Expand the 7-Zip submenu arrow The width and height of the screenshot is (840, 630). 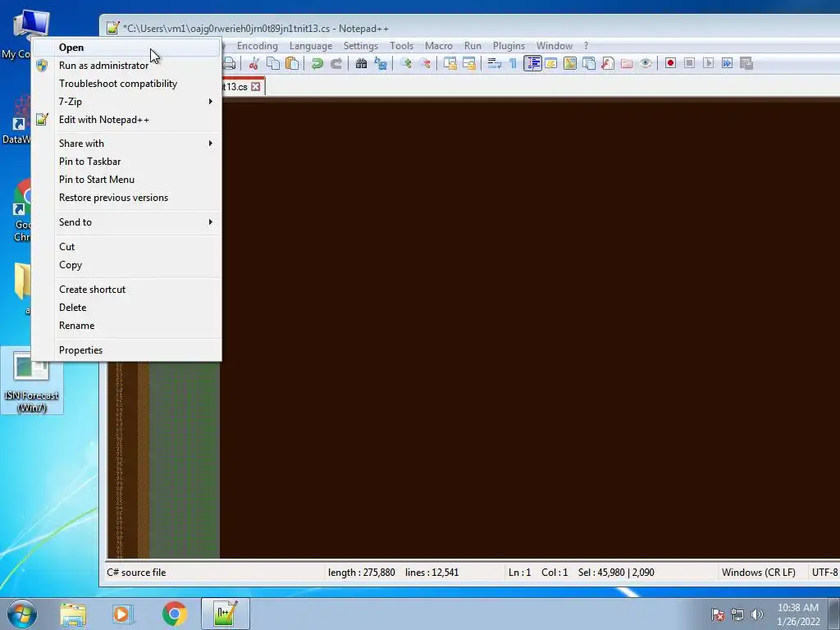point(211,101)
